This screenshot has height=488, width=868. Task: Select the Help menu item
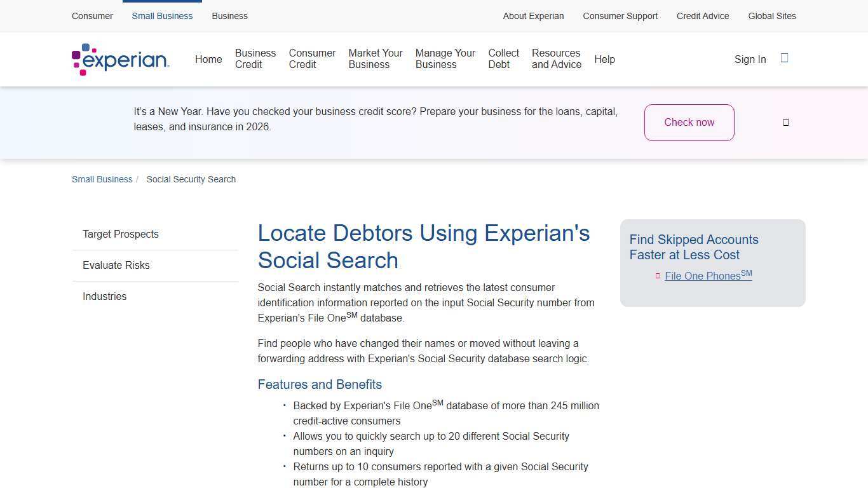(x=604, y=59)
